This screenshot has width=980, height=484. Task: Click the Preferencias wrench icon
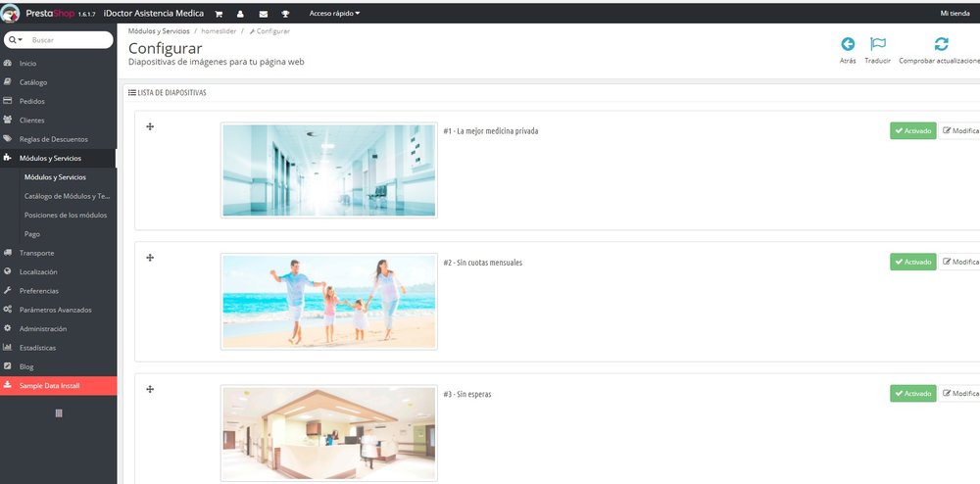[8, 290]
